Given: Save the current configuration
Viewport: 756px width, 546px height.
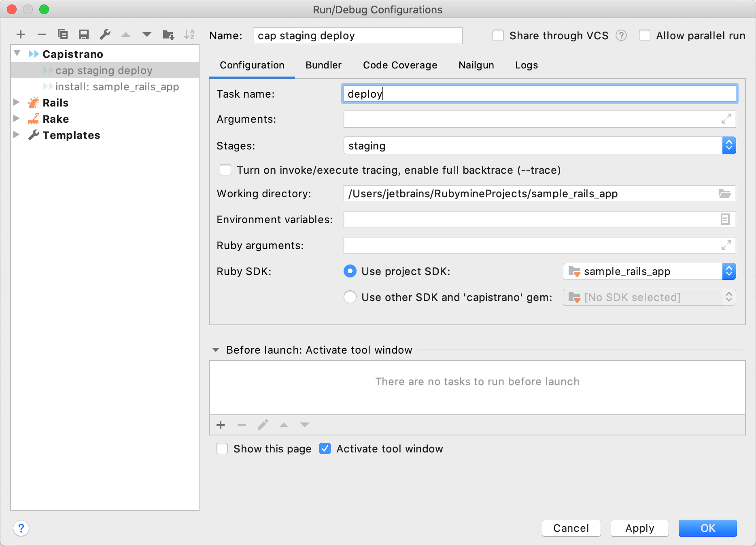Looking at the screenshot, I should click(84, 34).
